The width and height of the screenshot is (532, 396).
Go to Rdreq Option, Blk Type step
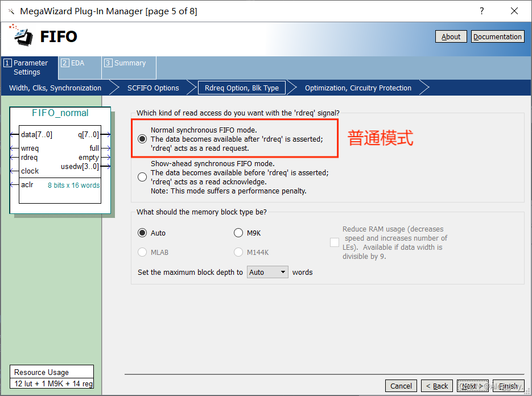242,88
